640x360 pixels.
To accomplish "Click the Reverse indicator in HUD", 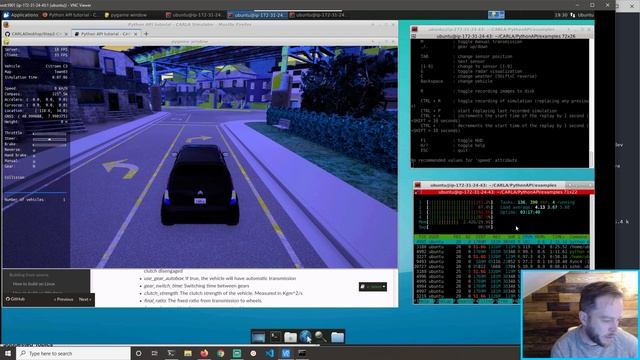I will tap(34, 150).
